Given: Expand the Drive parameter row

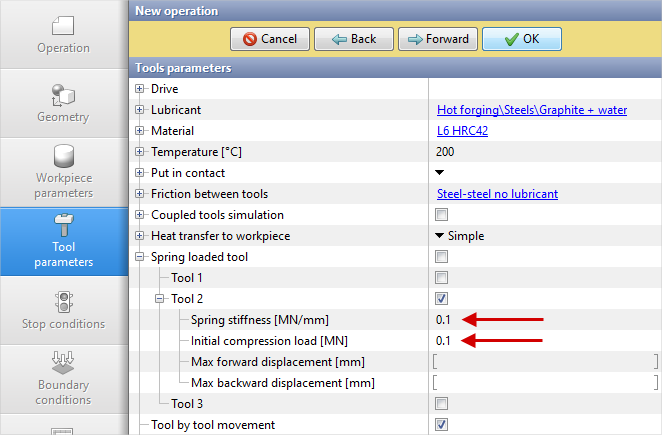Looking at the screenshot, I should 140,89.
